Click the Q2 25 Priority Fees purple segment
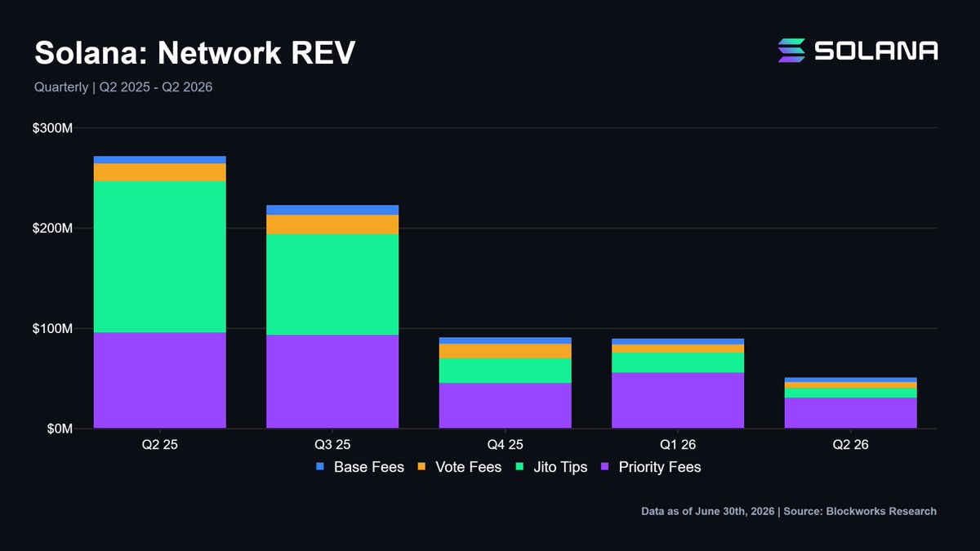 tap(160, 380)
